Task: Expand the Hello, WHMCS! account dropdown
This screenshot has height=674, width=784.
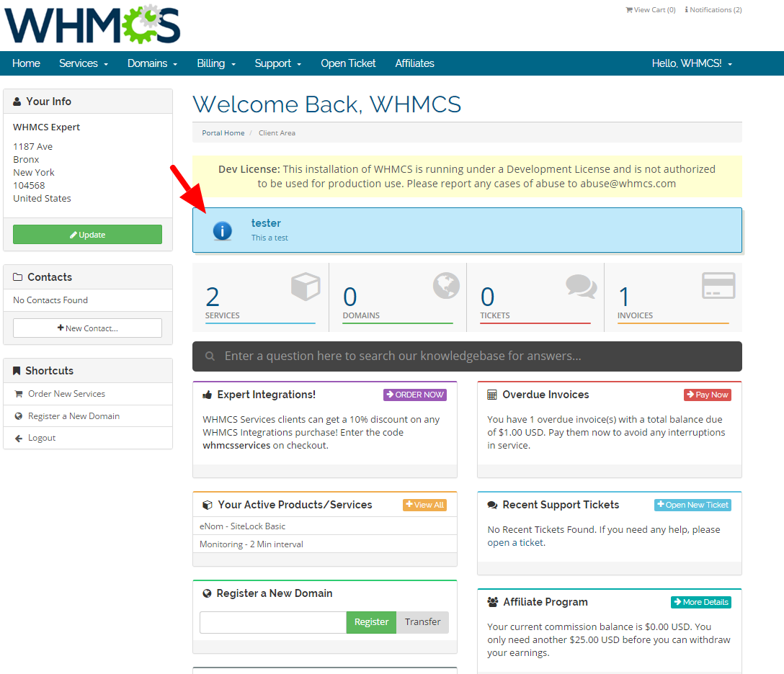Action: [692, 63]
